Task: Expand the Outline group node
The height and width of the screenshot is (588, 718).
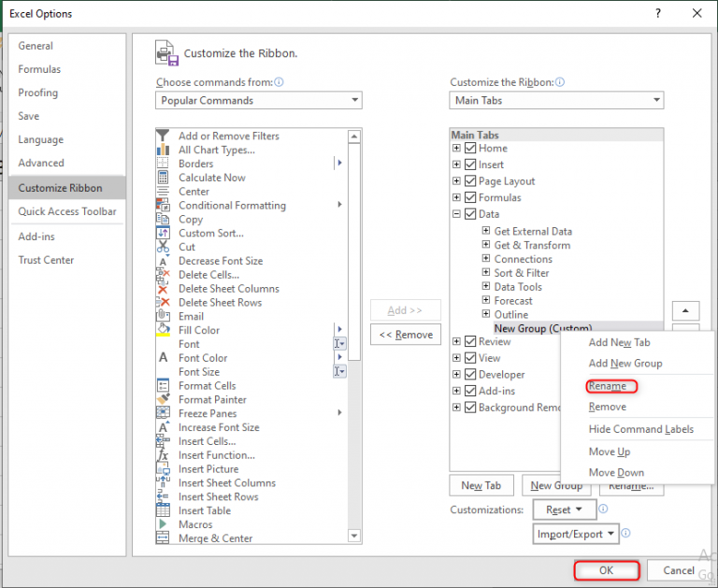Action: click(486, 314)
